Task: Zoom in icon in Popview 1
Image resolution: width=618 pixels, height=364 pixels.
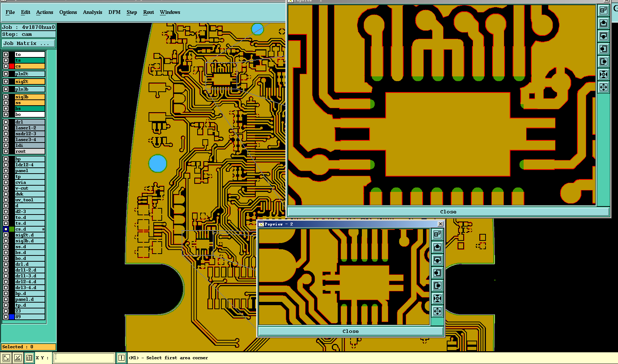Action: point(603,75)
